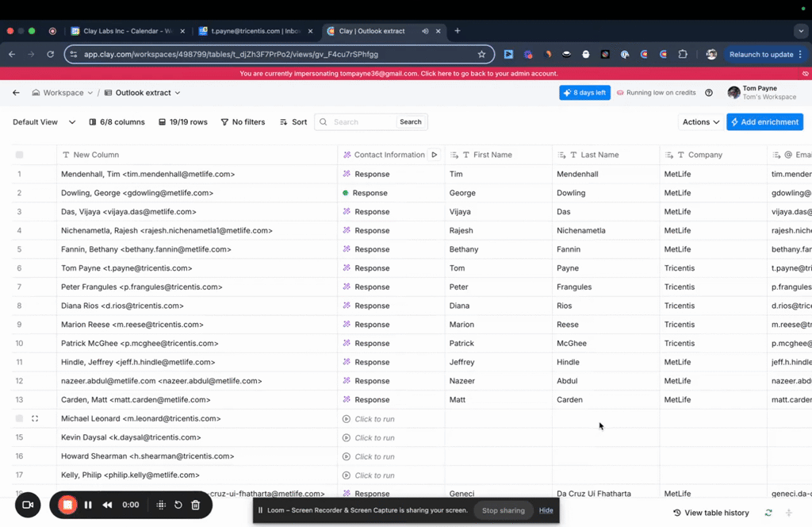Pause the Loom recording
Screen dimensions: 812x527
click(x=88, y=505)
